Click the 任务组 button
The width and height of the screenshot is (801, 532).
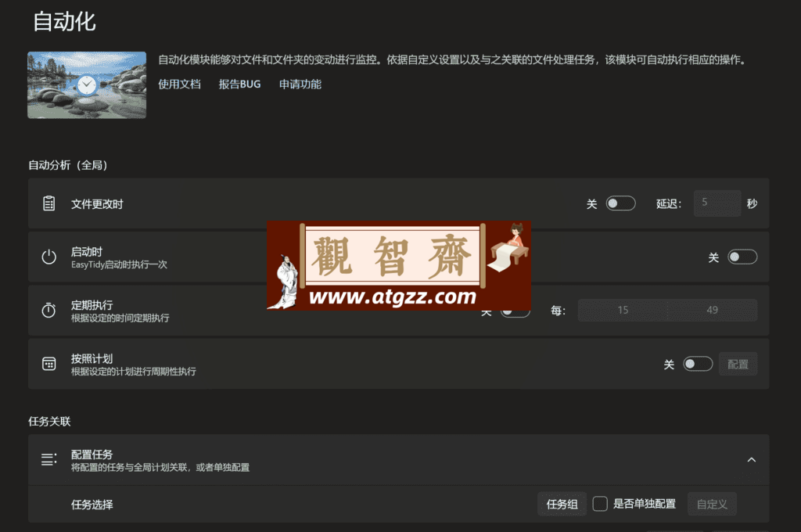coord(562,505)
